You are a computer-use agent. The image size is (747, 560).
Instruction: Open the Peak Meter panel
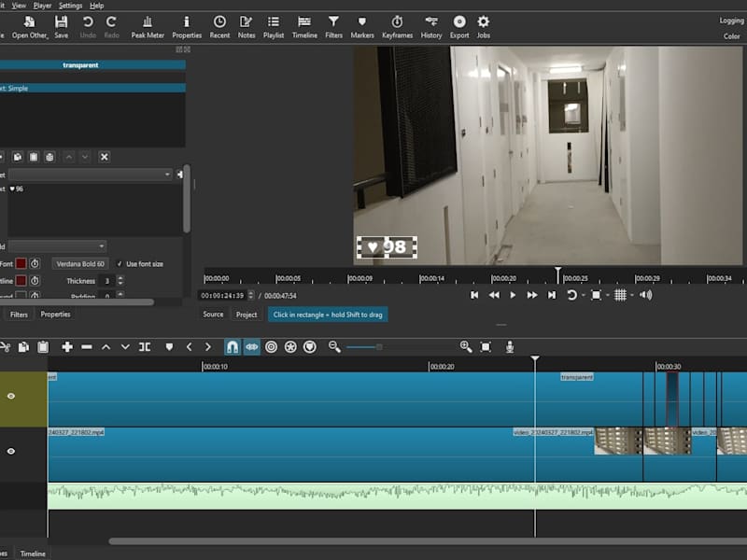coord(148,27)
